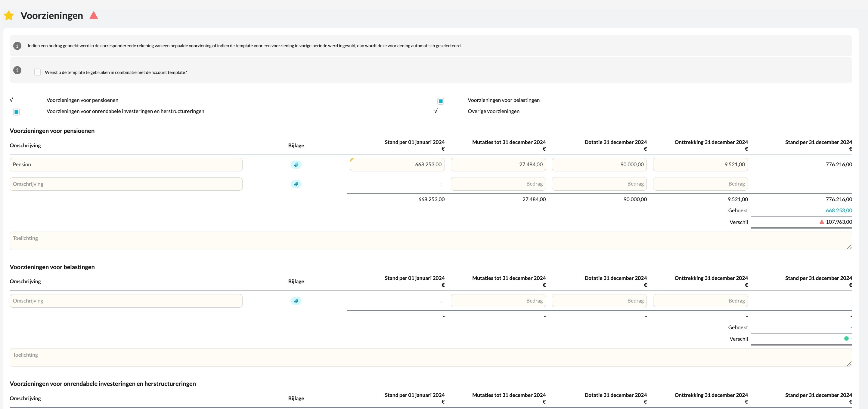Click the yellow favorite star icon
The height and width of the screenshot is (409, 868).
[9, 15]
